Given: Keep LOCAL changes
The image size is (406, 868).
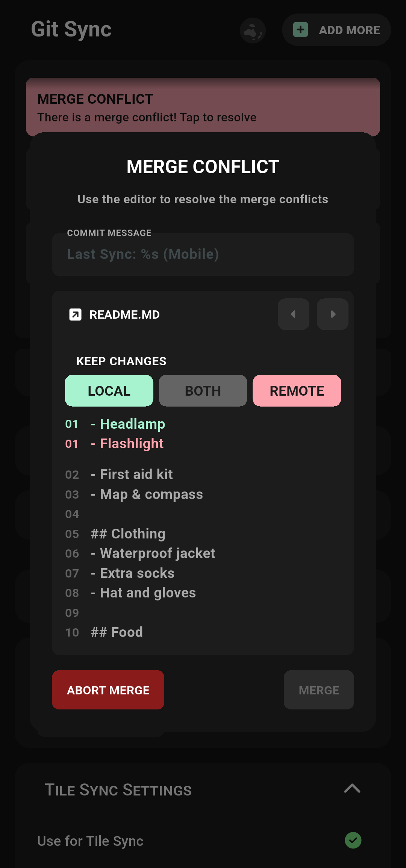Looking at the screenshot, I should [x=109, y=391].
